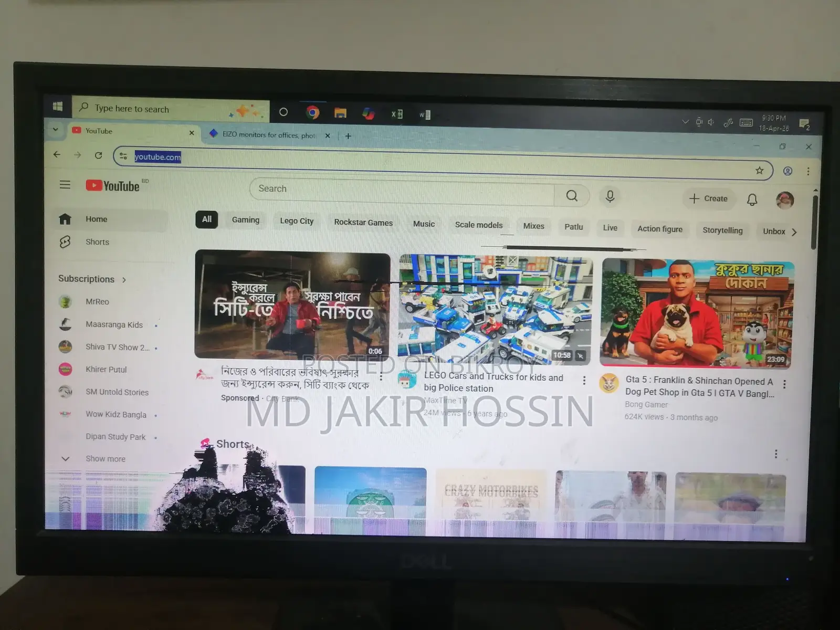Open a new browser tab
The image size is (840, 630).
click(348, 136)
